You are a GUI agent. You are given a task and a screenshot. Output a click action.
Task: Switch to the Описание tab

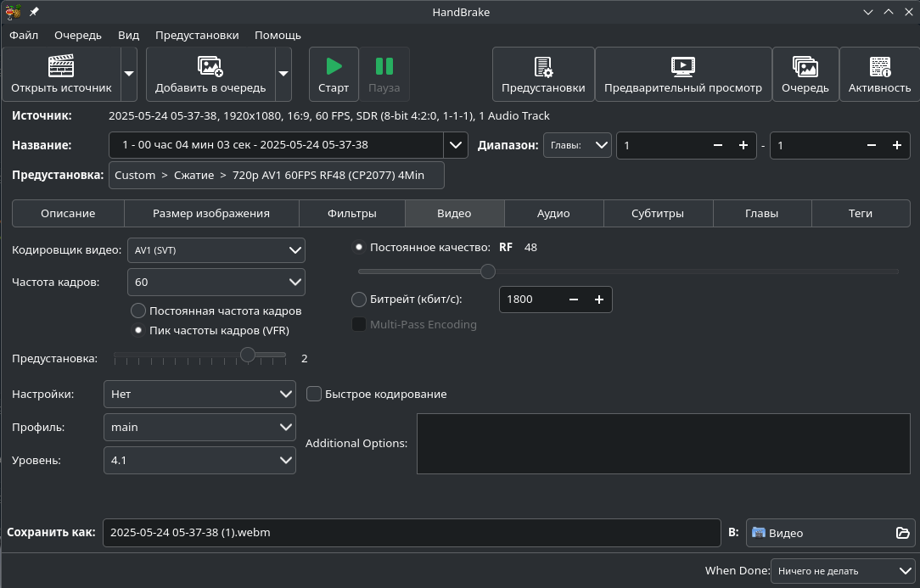(x=68, y=213)
